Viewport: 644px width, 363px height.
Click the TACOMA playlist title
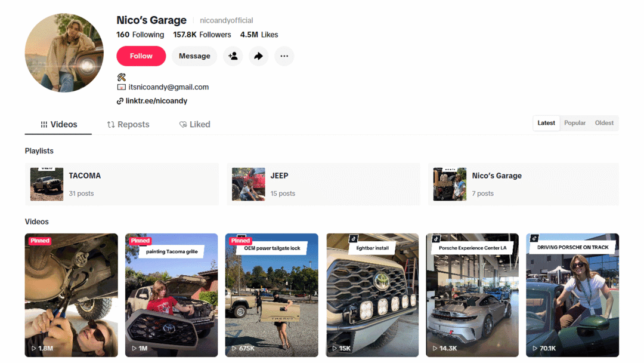[x=85, y=176]
